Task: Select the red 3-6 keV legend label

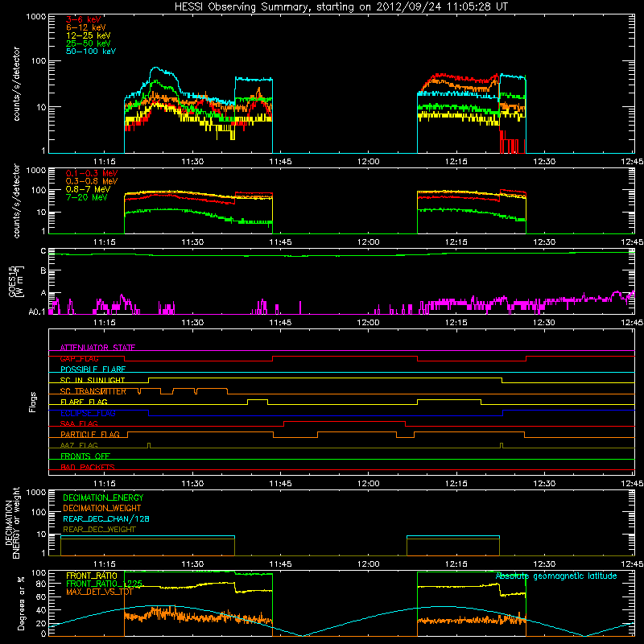Action: [x=84, y=19]
